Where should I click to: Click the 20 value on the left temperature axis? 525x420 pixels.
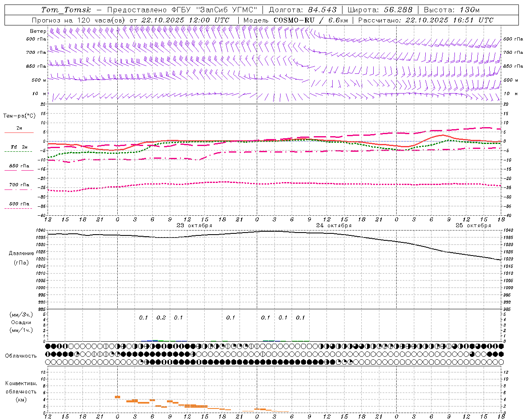click(x=43, y=104)
